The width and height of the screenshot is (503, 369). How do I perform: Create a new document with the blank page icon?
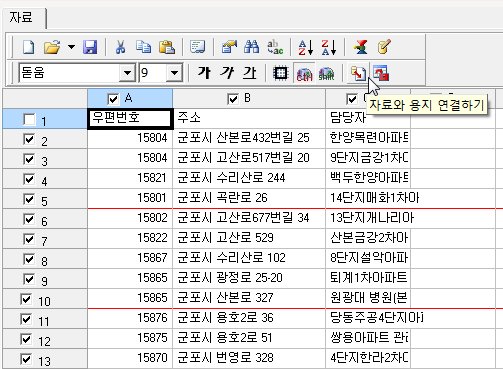(29, 47)
